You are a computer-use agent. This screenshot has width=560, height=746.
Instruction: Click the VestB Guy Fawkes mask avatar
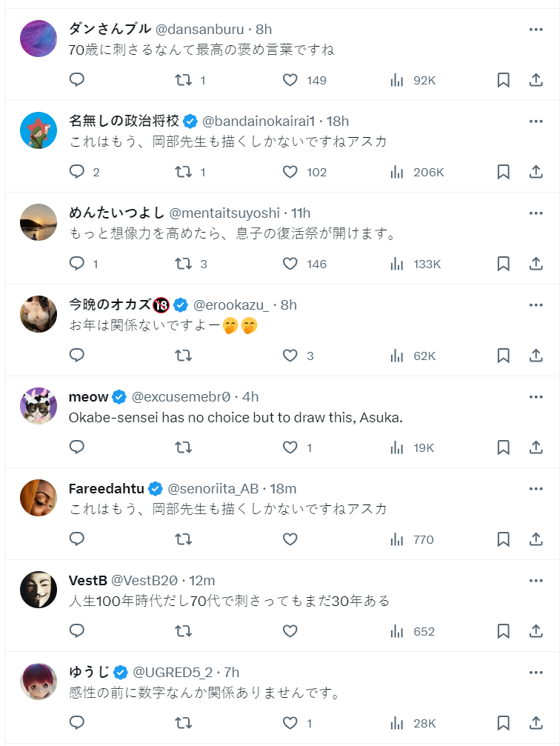coord(39,590)
